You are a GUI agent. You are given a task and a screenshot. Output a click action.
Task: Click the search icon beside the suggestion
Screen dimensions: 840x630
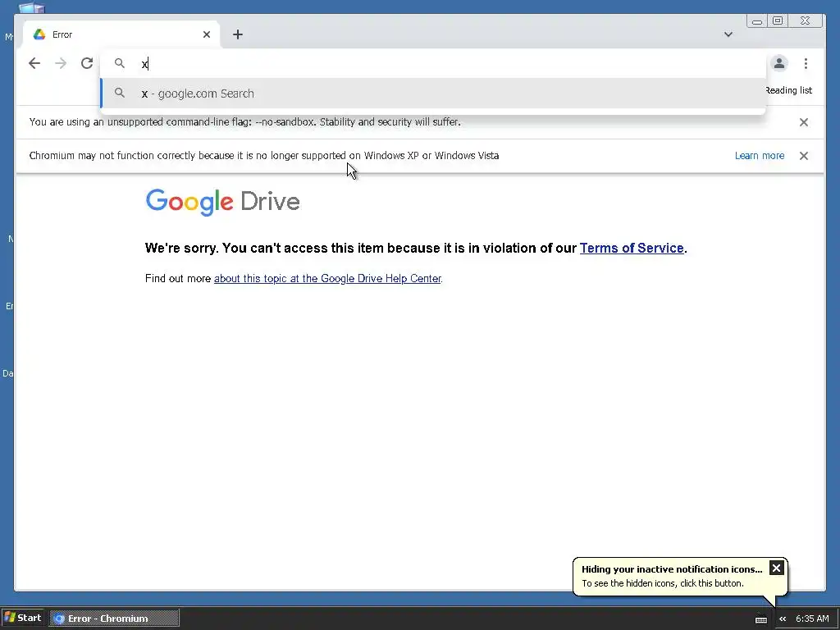click(x=120, y=94)
